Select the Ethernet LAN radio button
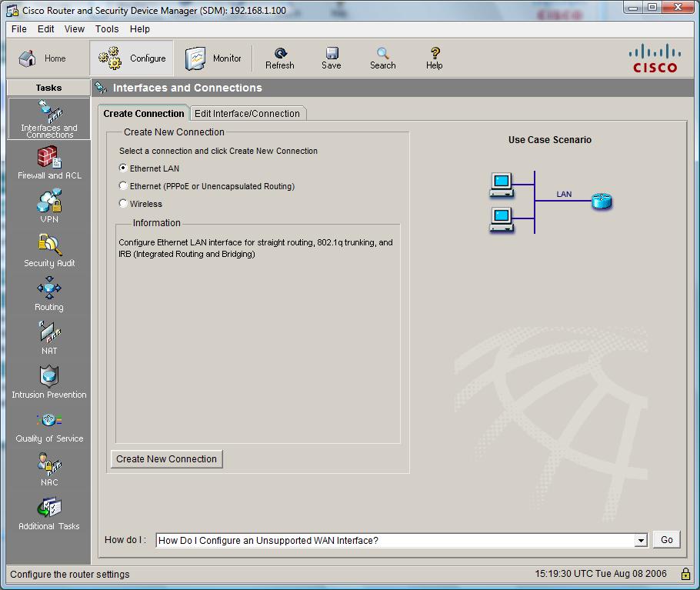This screenshot has width=700, height=590. (123, 168)
